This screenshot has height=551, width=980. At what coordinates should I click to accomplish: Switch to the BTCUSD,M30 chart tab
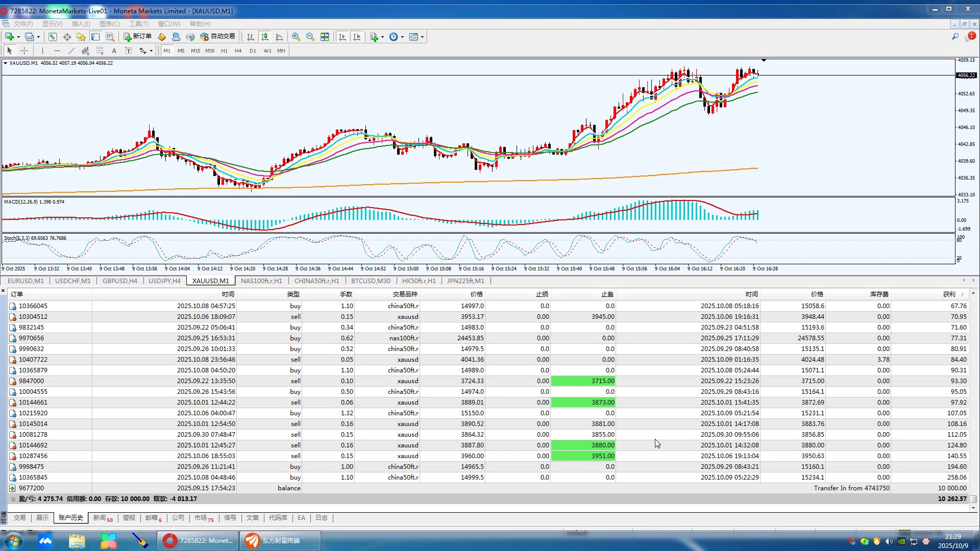(371, 281)
